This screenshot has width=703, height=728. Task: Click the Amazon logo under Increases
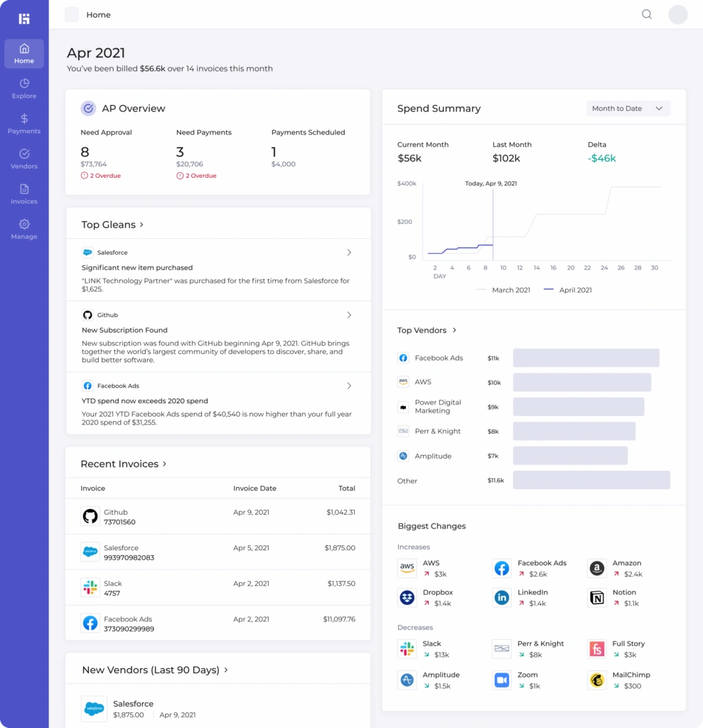pos(596,568)
